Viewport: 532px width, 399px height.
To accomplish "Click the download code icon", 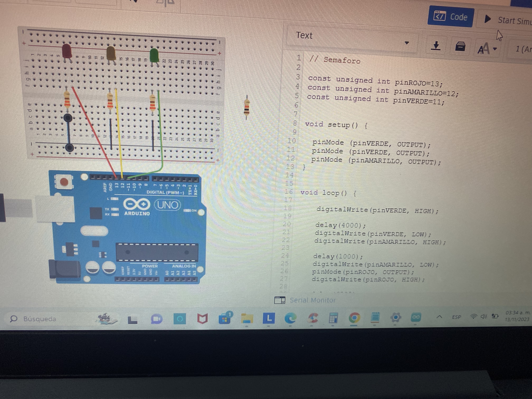I will click(436, 46).
